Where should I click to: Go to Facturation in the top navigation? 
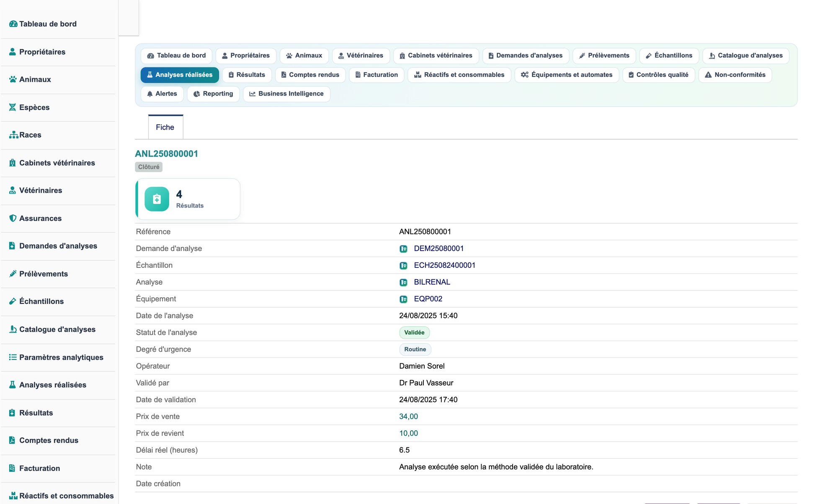[x=377, y=75]
